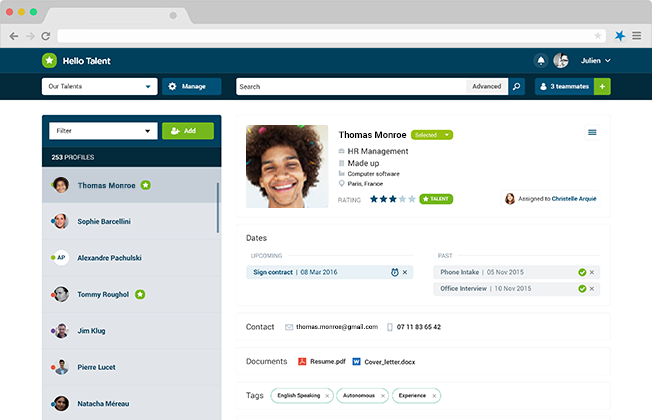Click the browser back arrow

[14, 36]
